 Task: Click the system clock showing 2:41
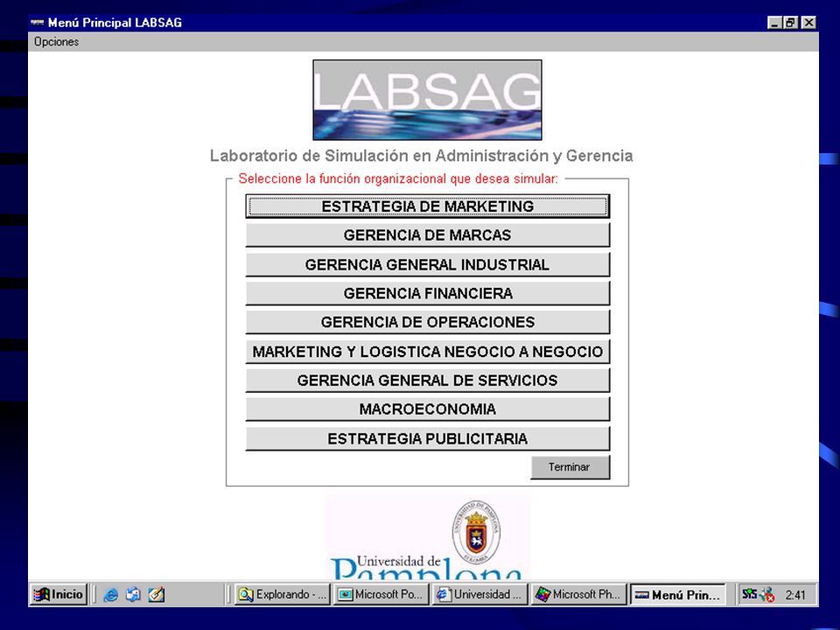[x=795, y=595]
